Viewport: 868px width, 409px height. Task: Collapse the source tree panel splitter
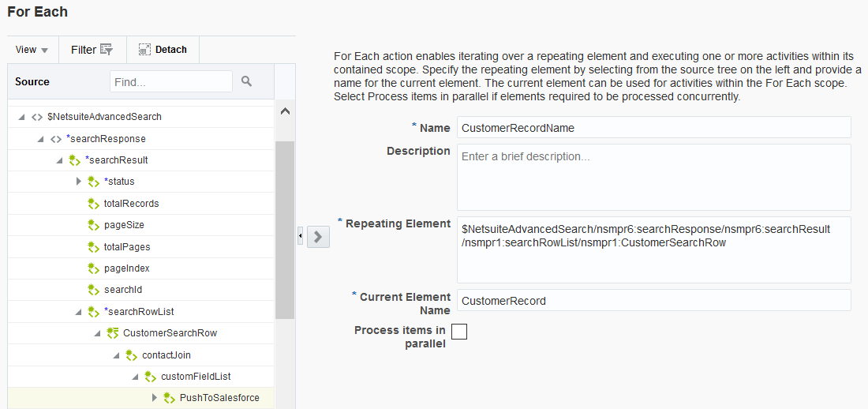[300, 236]
